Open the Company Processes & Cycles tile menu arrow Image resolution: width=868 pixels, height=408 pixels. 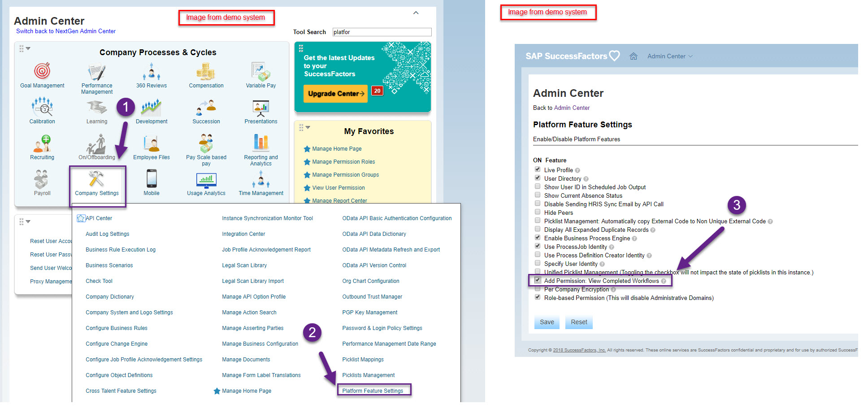coord(28,48)
